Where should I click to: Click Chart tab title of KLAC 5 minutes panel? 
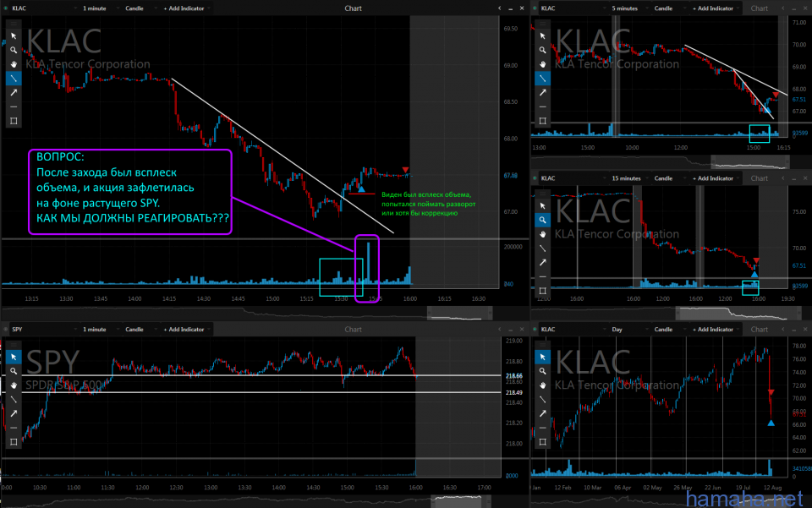point(760,8)
